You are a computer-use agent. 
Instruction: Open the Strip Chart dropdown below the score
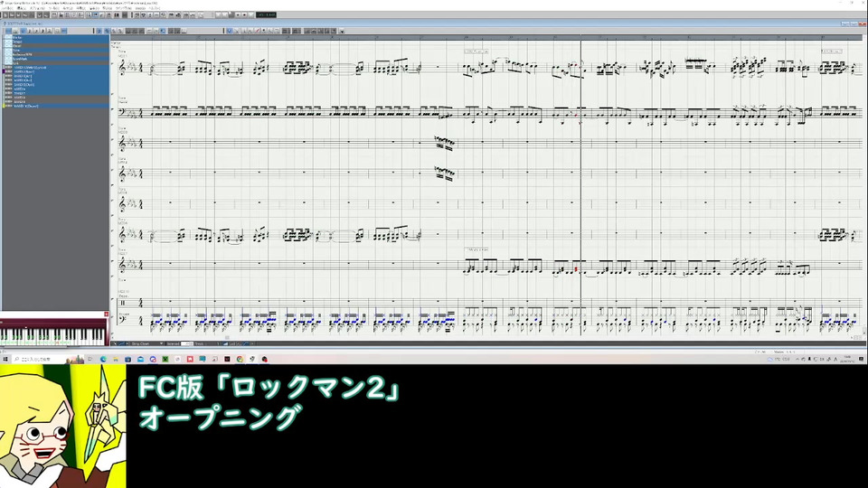click(147, 343)
